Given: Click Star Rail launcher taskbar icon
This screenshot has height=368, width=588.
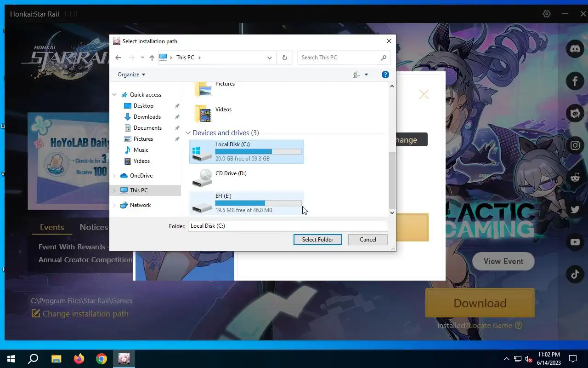Looking at the screenshot, I should click(124, 359).
